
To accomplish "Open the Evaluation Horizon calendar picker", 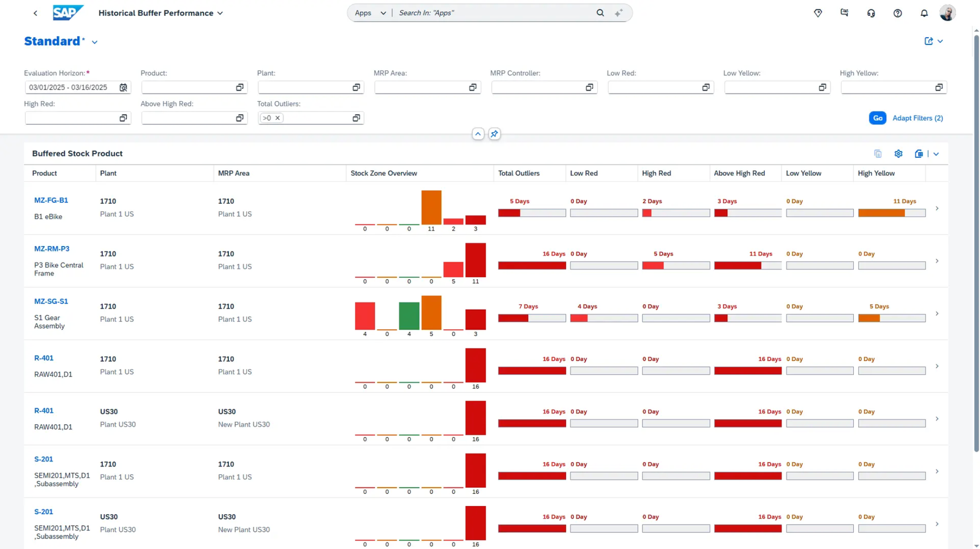I will coord(123,88).
